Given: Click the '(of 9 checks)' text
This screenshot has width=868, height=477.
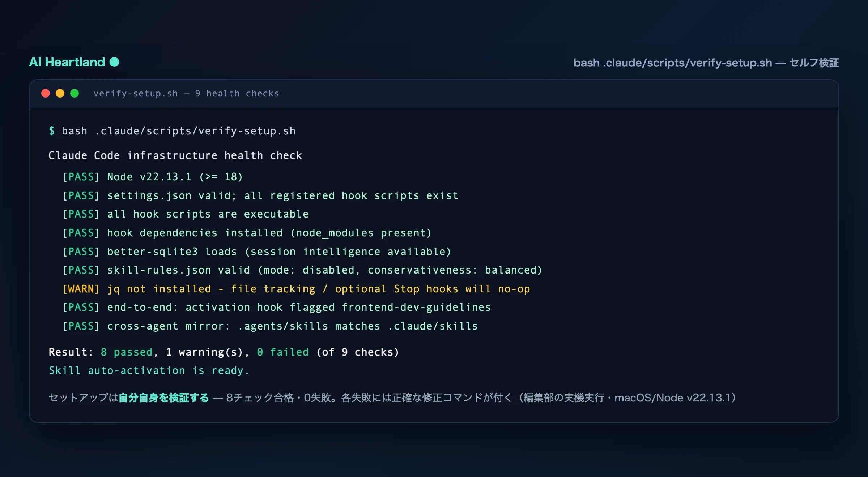Looking at the screenshot, I should click(x=358, y=352).
